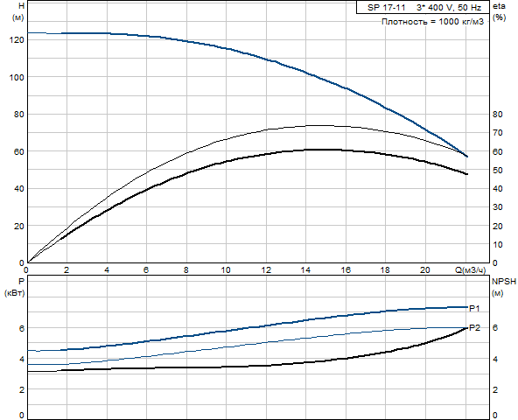This screenshot has width=518, height=420.
Task: Click the 60 tick on the H axis
Action: [x=19, y=151]
